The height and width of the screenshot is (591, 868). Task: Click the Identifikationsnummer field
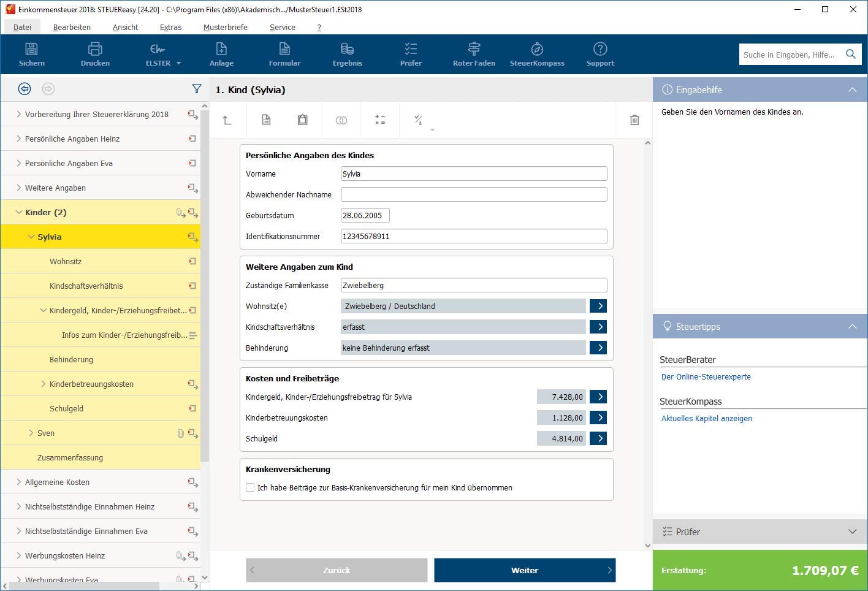click(474, 236)
